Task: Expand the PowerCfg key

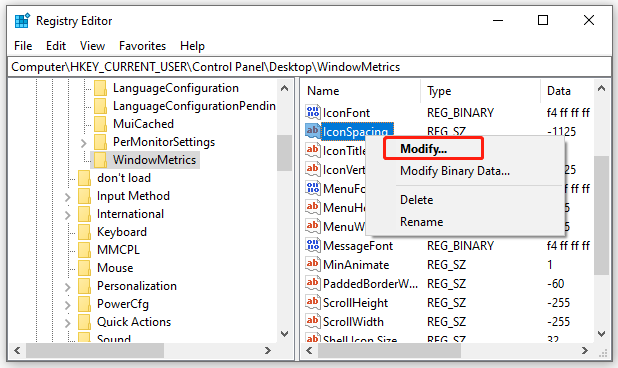Action: (x=67, y=305)
